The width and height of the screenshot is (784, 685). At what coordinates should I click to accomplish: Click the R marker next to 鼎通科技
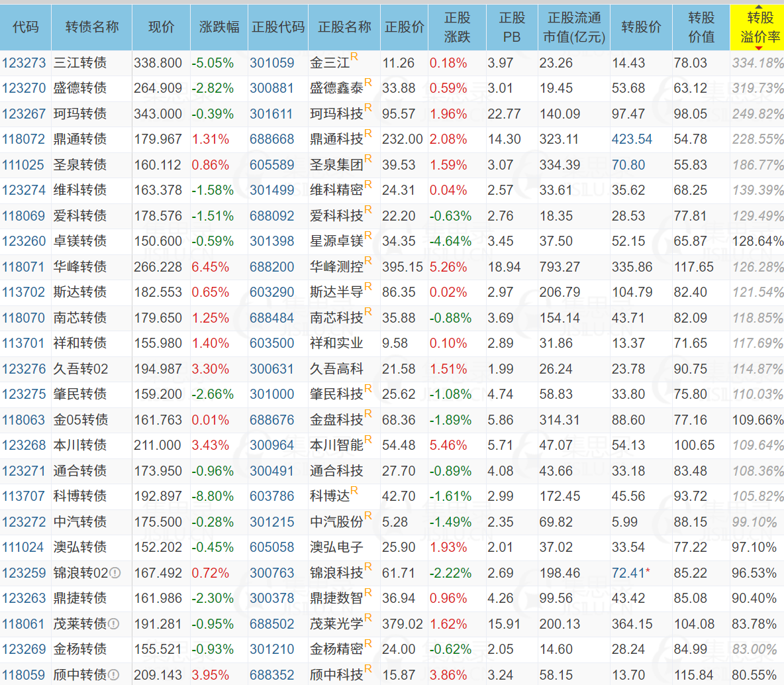(368, 132)
